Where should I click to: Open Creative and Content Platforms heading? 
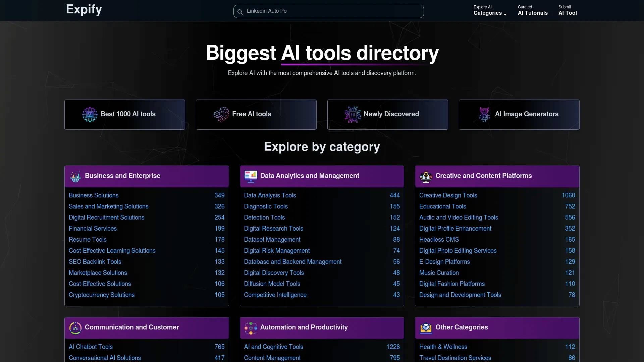coord(483,176)
